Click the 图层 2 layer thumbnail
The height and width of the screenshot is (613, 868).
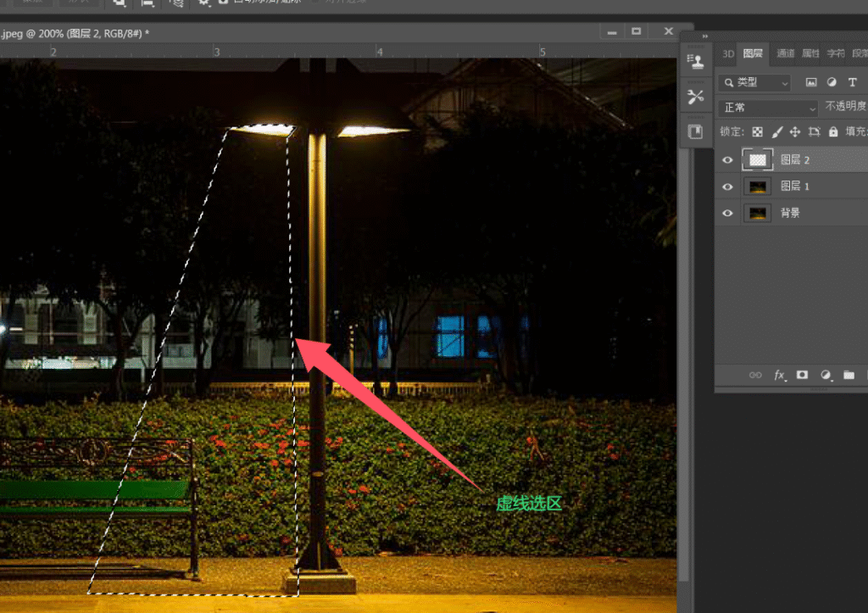pyautogui.click(x=757, y=160)
